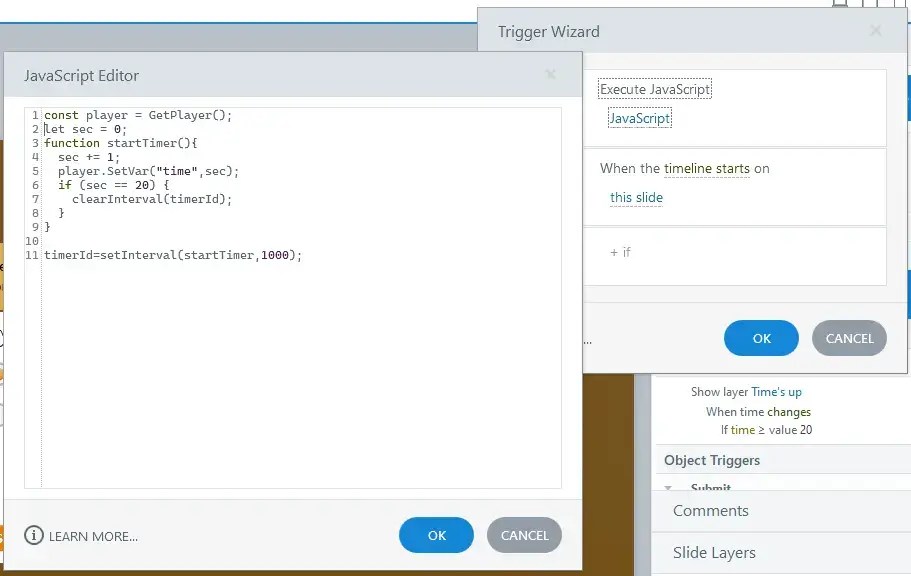Change the this slide scope dropdown

(636, 198)
